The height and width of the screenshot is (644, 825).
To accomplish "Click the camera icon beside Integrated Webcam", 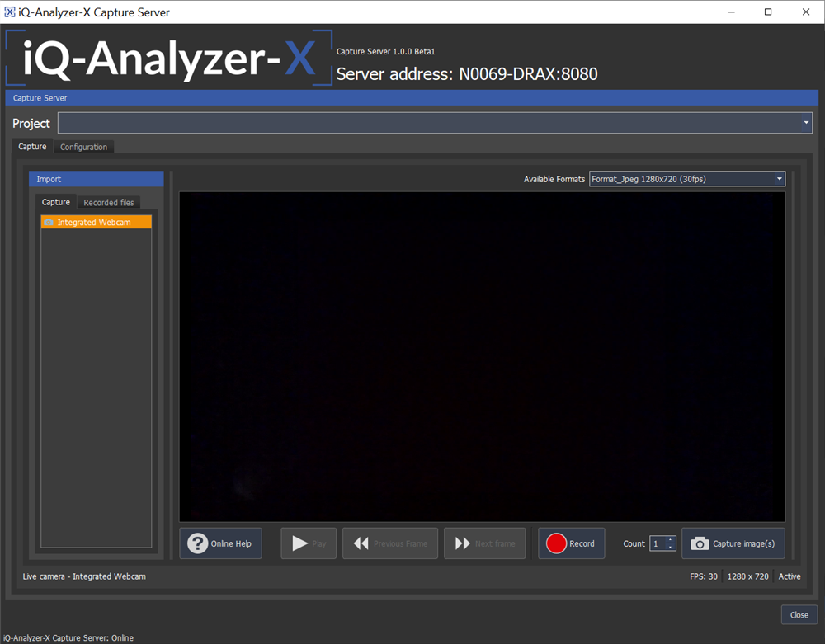I will click(x=49, y=223).
